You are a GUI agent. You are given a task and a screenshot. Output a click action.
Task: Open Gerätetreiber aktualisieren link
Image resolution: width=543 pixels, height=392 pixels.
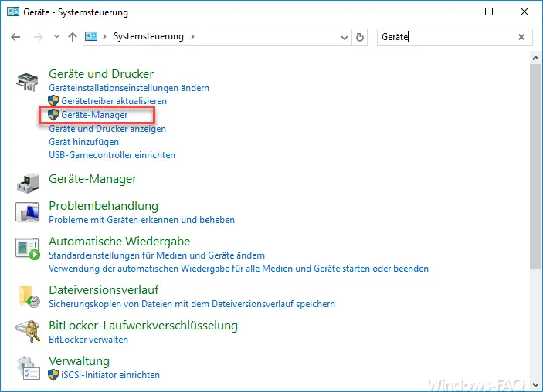pyautogui.click(x=114, y=101)
